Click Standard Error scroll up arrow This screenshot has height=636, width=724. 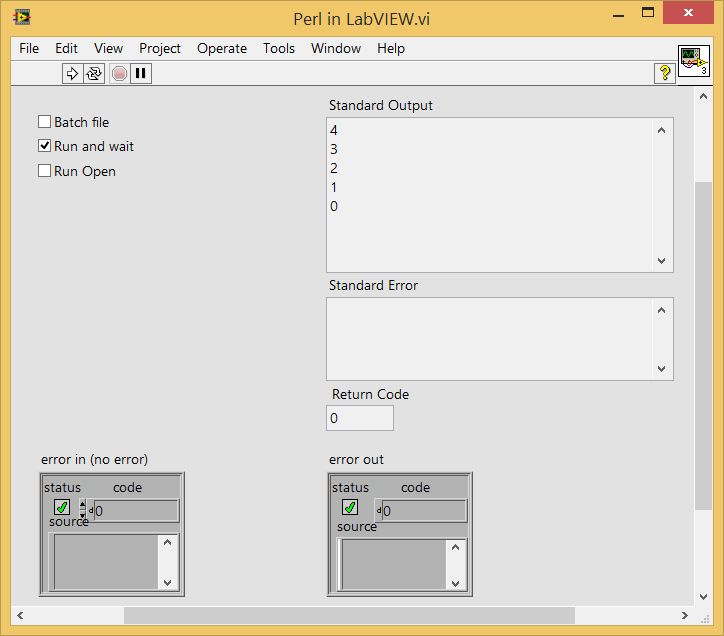(x=662, y=310)
